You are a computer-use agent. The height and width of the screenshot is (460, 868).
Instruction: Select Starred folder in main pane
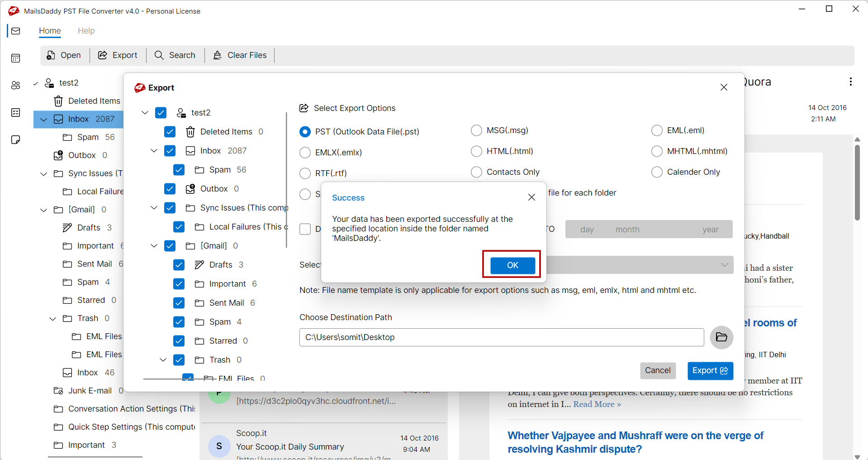89,300
